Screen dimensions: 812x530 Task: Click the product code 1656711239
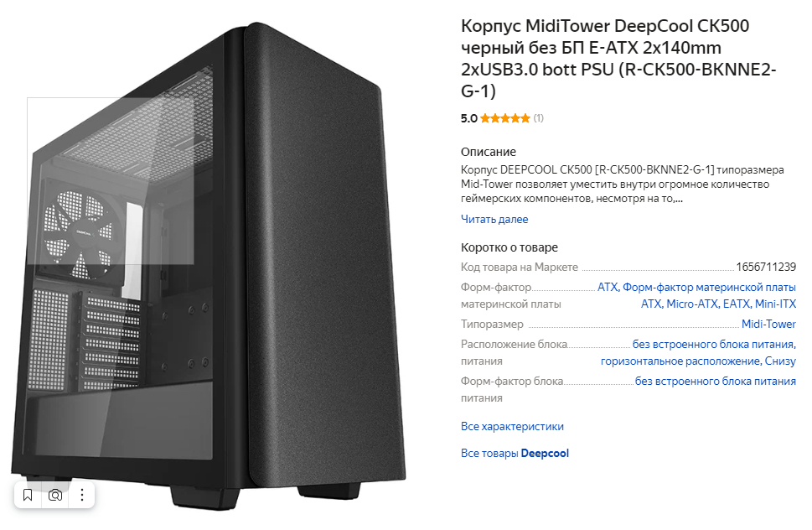pyautogui.click(x=766, y=268)
